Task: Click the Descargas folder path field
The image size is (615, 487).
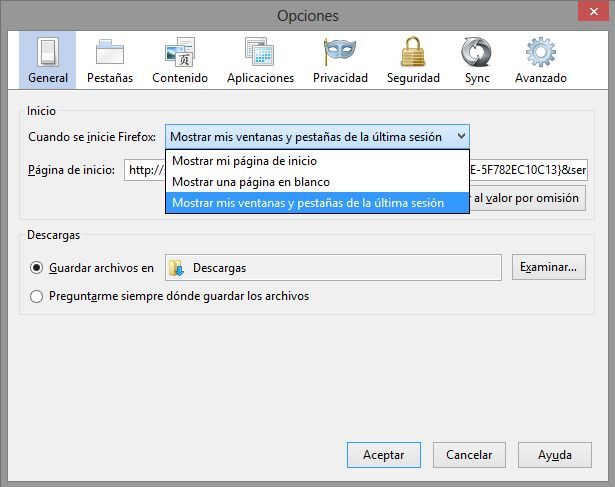Action: [x=333, y=268]
